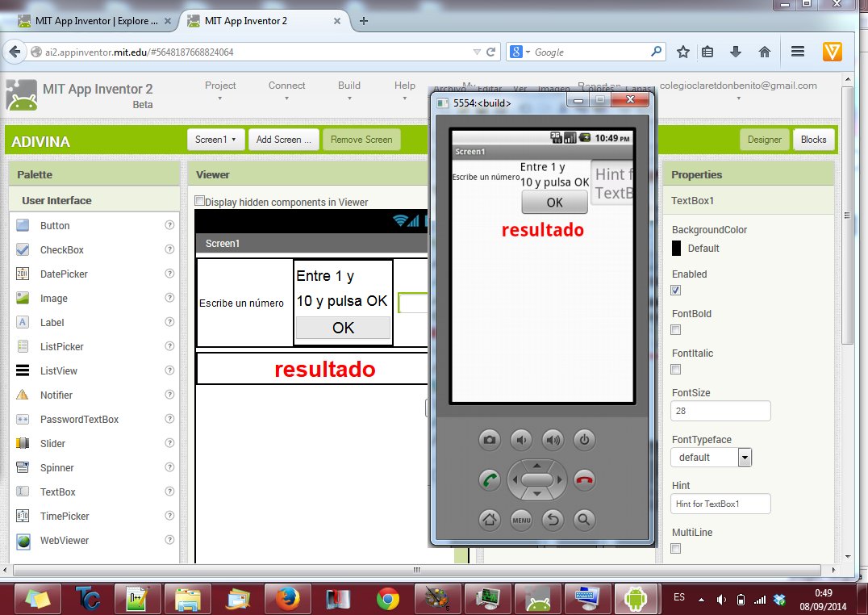
Task: Expand the Build menu
Action: [x=349, y=91]
